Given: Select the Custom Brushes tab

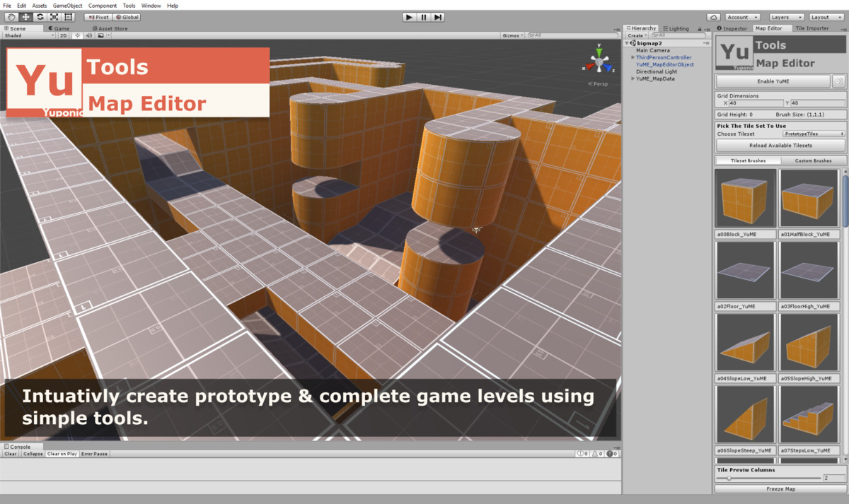Looking at the screenshot, I should click(813, 160).
